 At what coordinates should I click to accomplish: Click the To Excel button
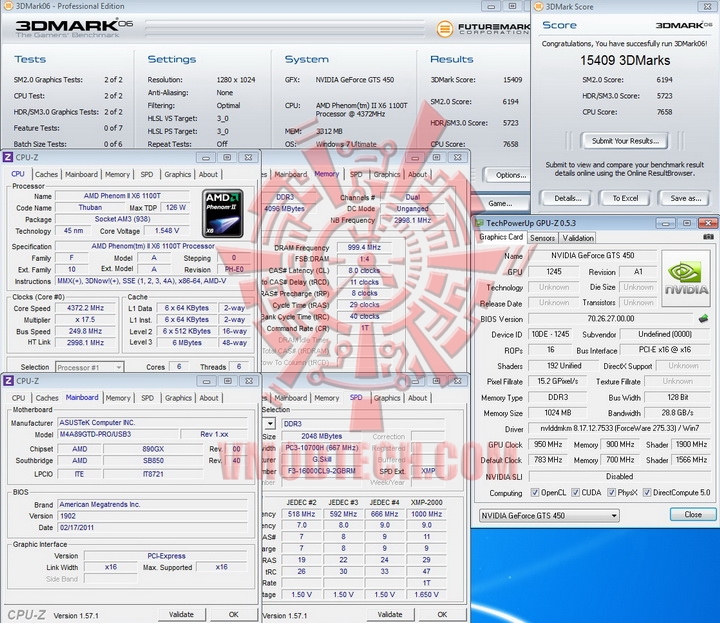[x=625, y=198]
